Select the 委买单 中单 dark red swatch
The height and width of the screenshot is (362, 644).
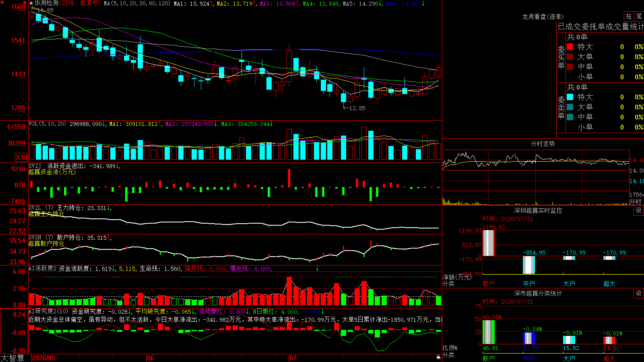point(570,66)
